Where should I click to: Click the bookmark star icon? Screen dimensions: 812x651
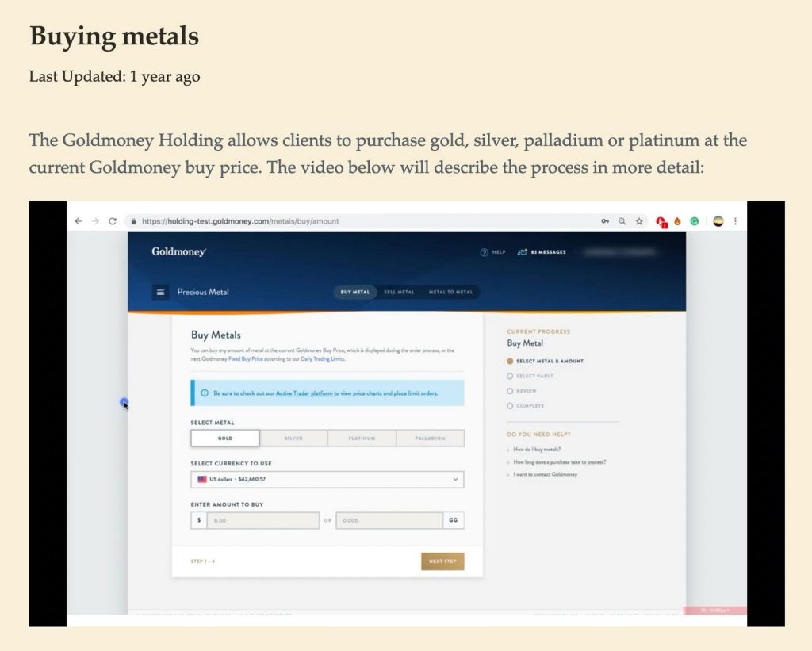(x=638, y=221)
